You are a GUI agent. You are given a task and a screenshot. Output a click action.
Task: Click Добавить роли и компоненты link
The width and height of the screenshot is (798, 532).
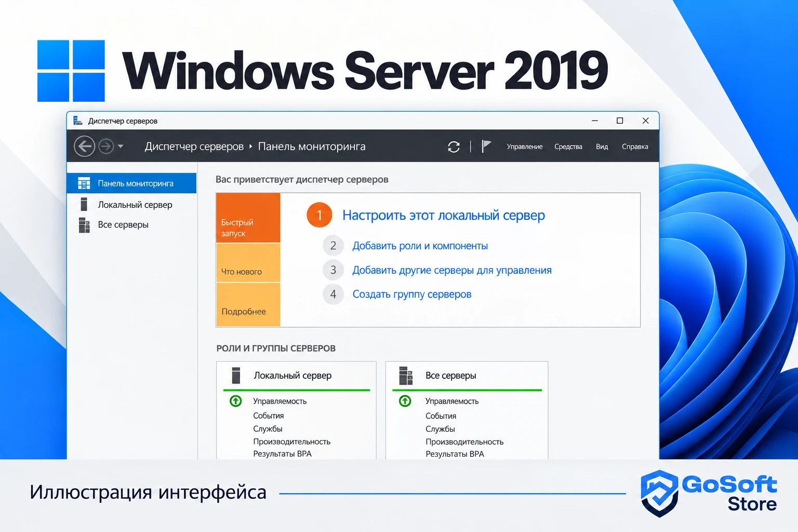coord(420,246)
